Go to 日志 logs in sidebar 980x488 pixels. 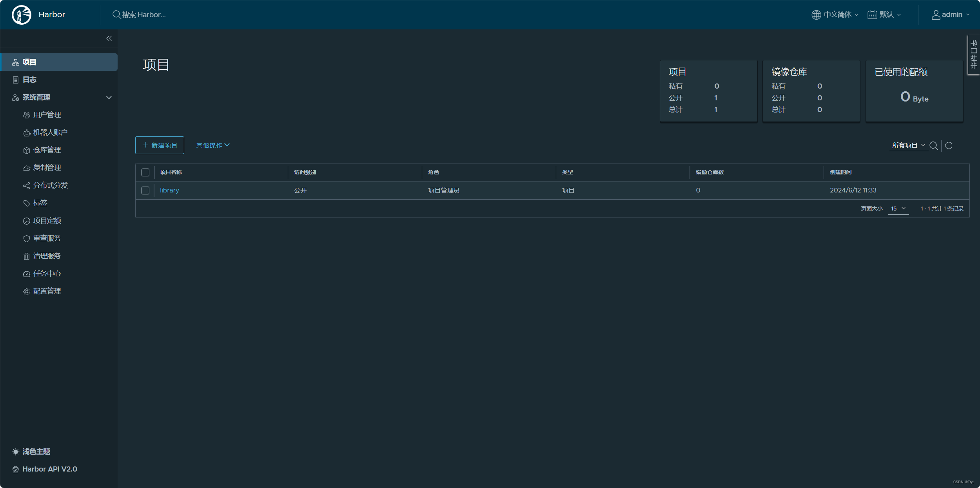(29, 80)
